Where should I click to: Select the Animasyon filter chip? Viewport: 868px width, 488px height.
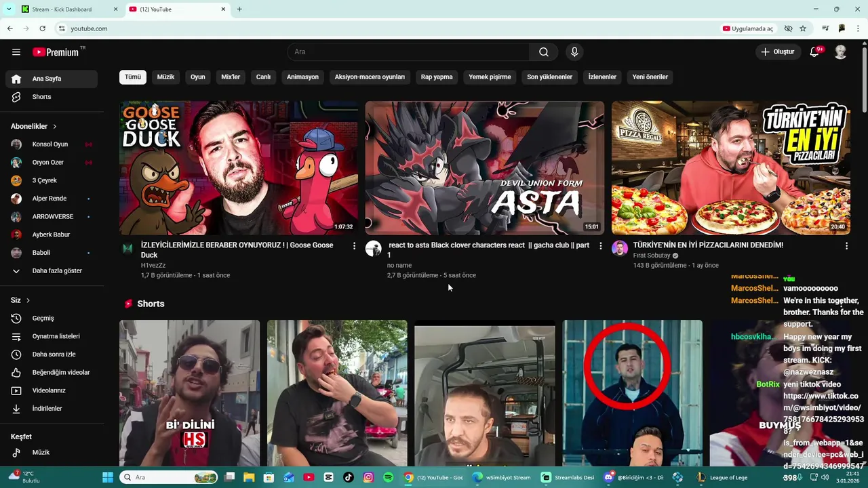(x=302, y=77)
